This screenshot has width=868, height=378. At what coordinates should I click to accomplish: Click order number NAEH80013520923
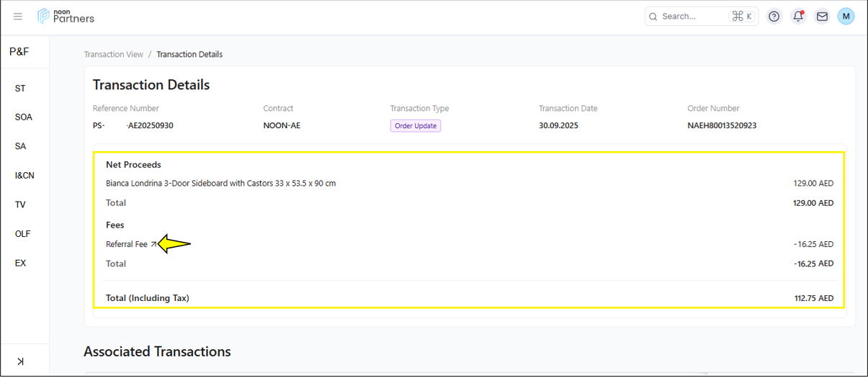tap(722, 126)
